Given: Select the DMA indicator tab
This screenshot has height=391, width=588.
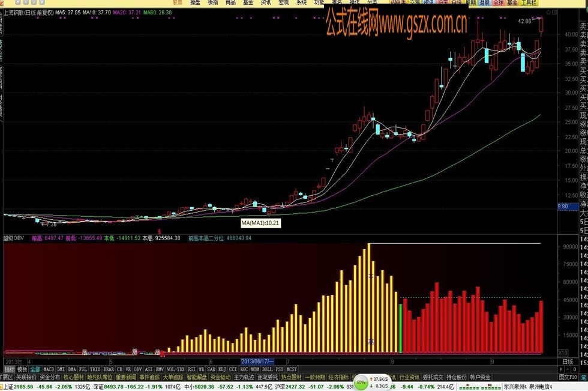Looking at the screenshot, I should pos(72,369).
